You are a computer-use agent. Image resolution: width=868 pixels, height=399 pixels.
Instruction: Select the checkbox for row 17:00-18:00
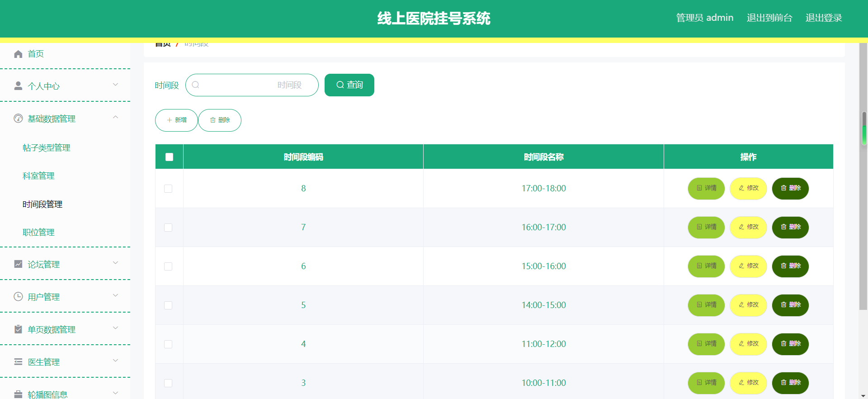(168, 189)
